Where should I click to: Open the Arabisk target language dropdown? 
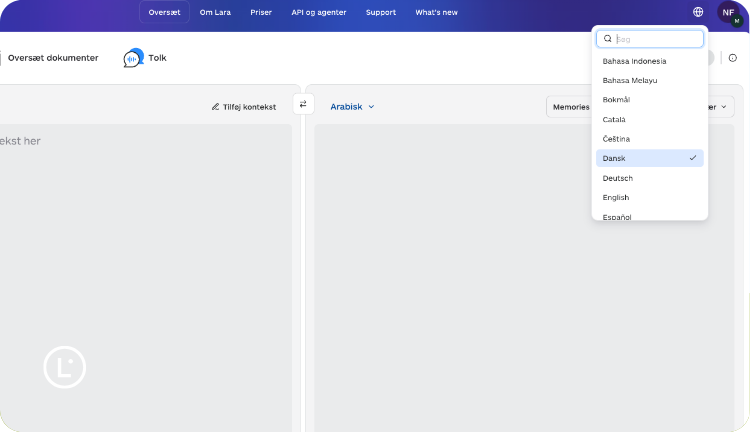pyautogui.click(x=352, y=107)
